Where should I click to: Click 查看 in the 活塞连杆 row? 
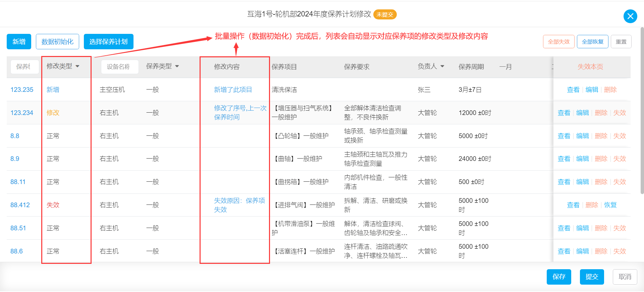564,251
